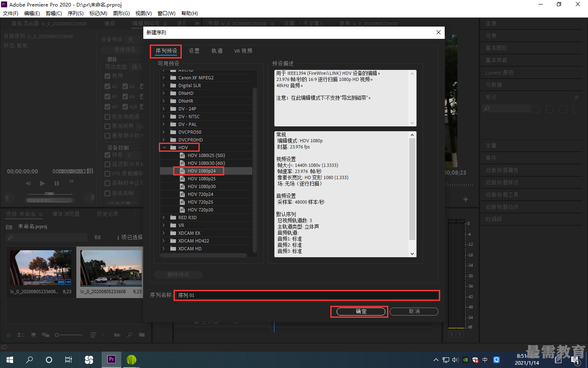Image resolution: width=588 pixels, height=368 pixels.
Task: Click the XDCAM HD folder icon
Action: (173, 249)
